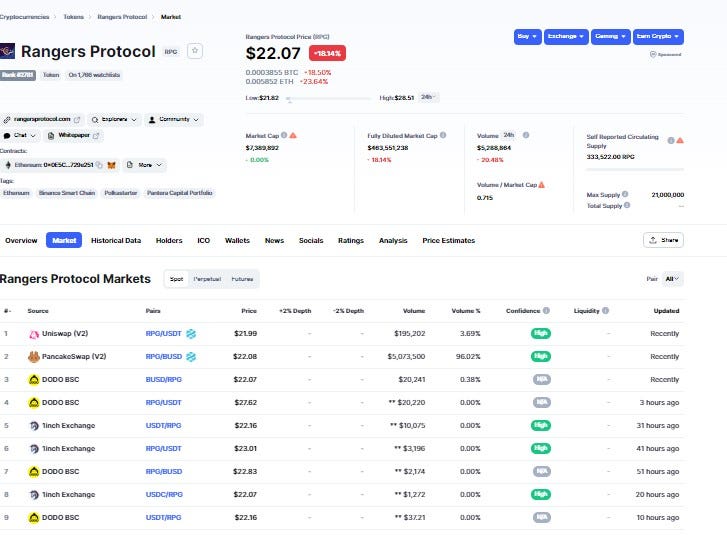This screenshot has width=727, height=535.
Task: Click verified icon next to RPG/BUSD PancakeSwap
Action: pos(191,357)
